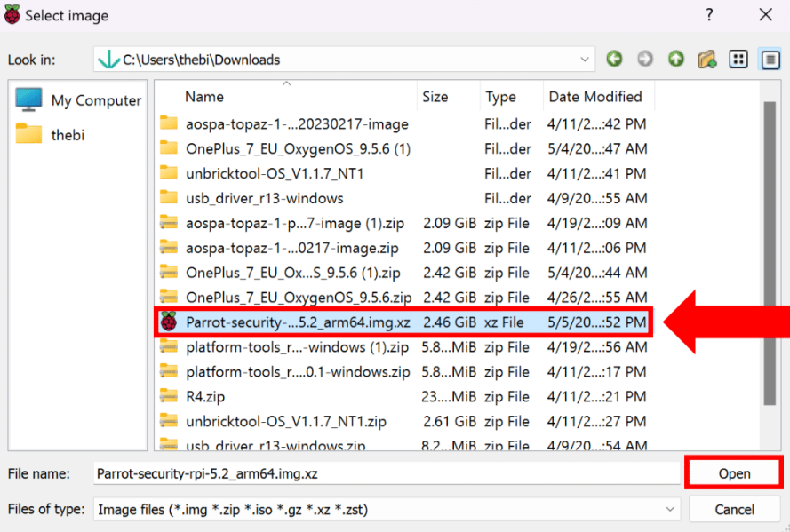
Task: Click folder icon of OnePlus_7_EU_OxygenOS_9.5.6 (1)
Action: coord(169,148)
